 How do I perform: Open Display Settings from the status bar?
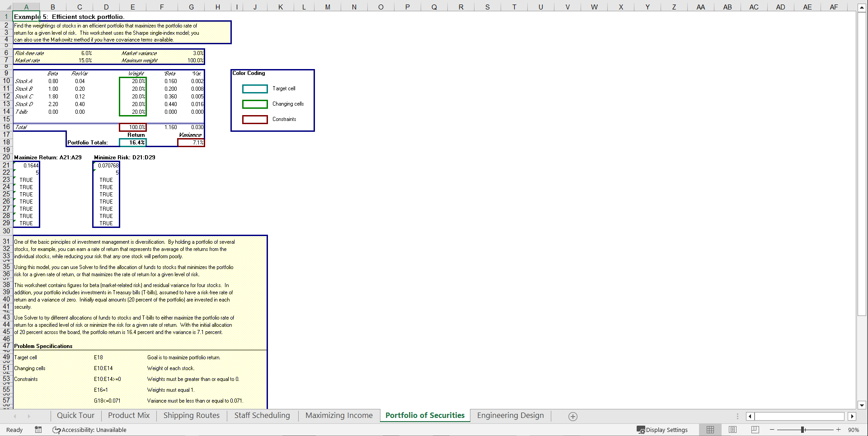(x=662, y=430)
